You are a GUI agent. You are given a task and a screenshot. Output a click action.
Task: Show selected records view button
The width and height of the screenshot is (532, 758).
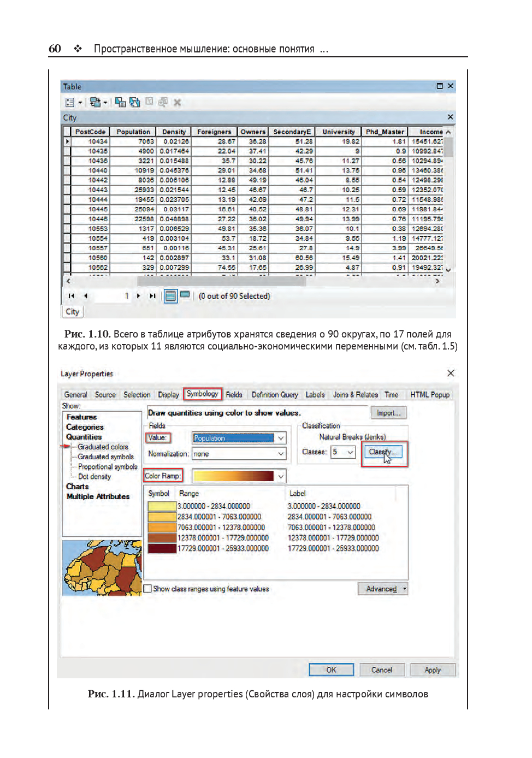point(185,295)
